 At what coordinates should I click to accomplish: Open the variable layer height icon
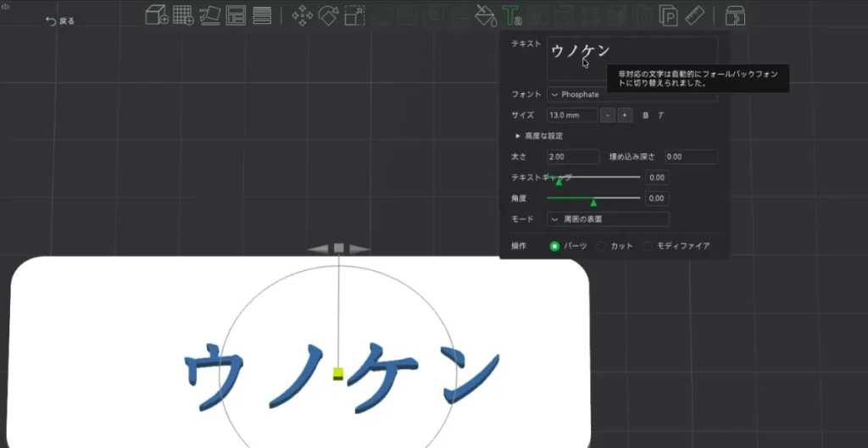(x=262, y=15)
